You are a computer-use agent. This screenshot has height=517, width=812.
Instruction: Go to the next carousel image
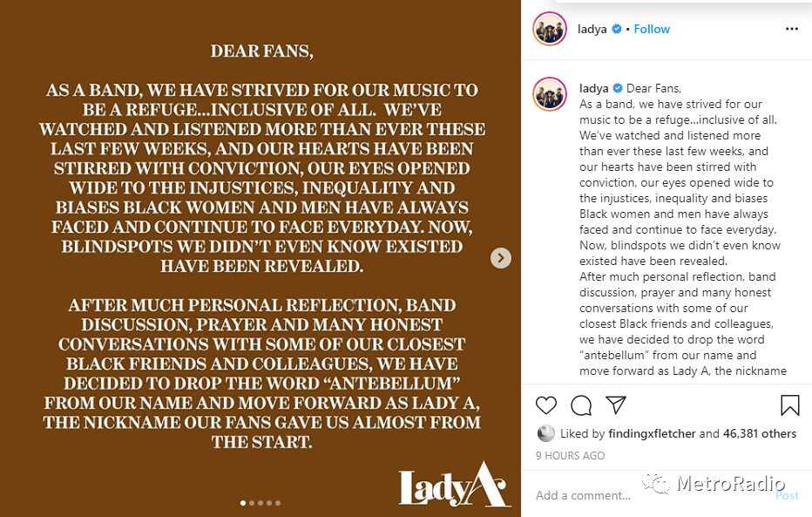[x=501, y=257]
